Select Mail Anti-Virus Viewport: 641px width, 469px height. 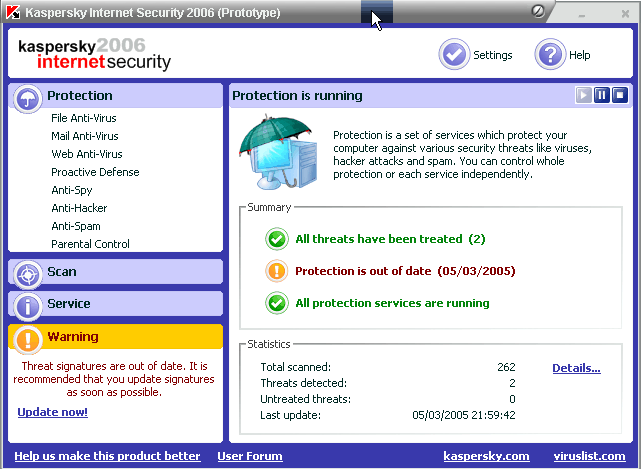(85, 136)
